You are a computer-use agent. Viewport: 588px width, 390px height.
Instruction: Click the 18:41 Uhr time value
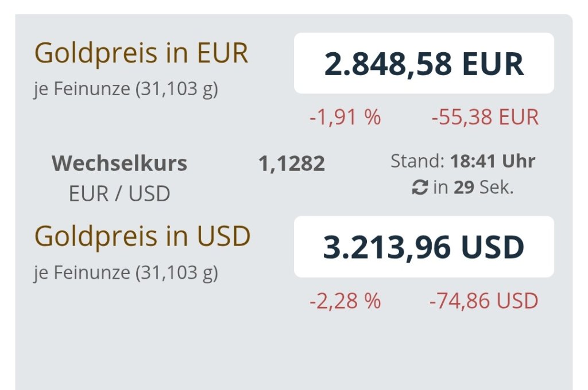click(492, 161)
